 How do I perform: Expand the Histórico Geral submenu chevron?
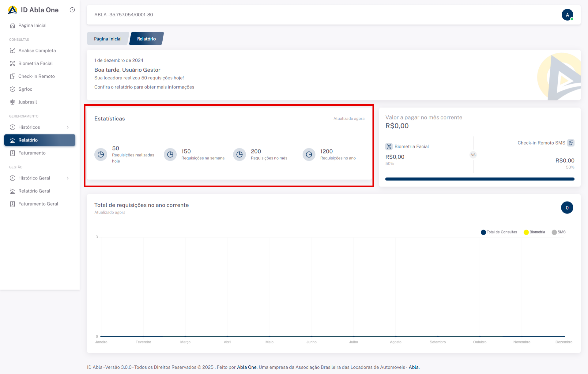click(x=68, y=178)
